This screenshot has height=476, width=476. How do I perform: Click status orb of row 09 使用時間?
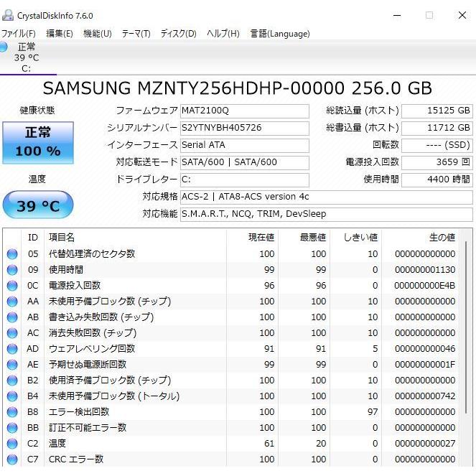coord(12,269)
